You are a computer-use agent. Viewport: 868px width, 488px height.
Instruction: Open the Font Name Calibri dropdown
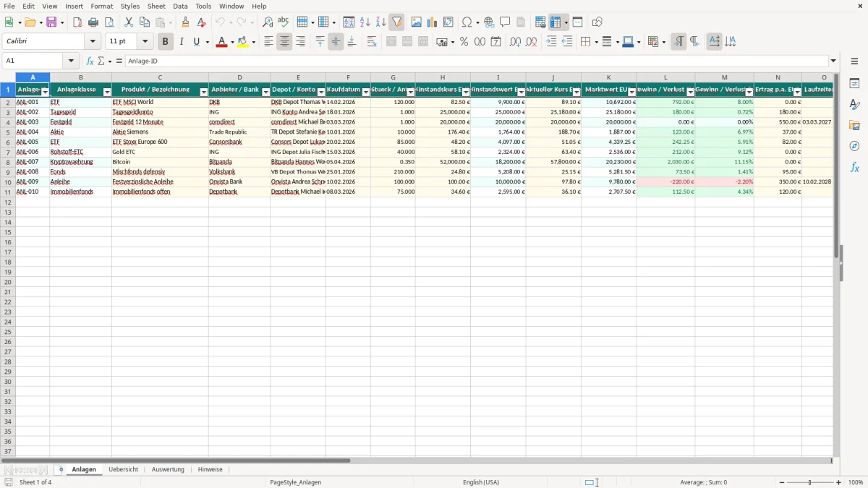(93, 42)
